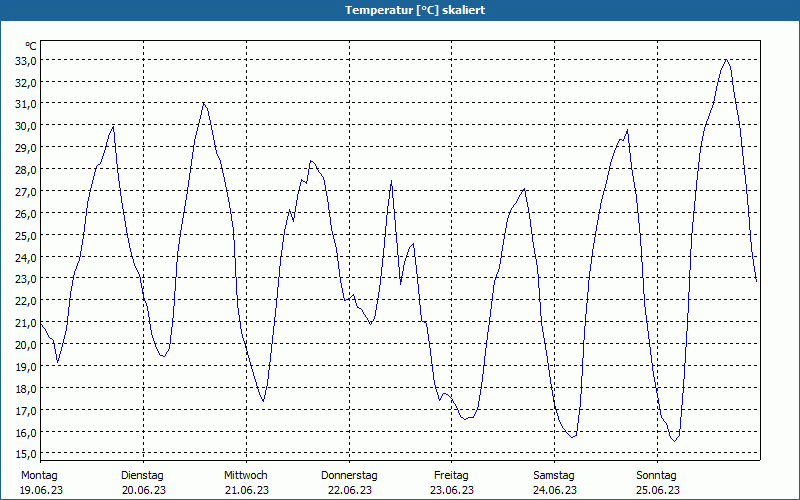Click the '20,0' y-axis label

pos(26,345)
